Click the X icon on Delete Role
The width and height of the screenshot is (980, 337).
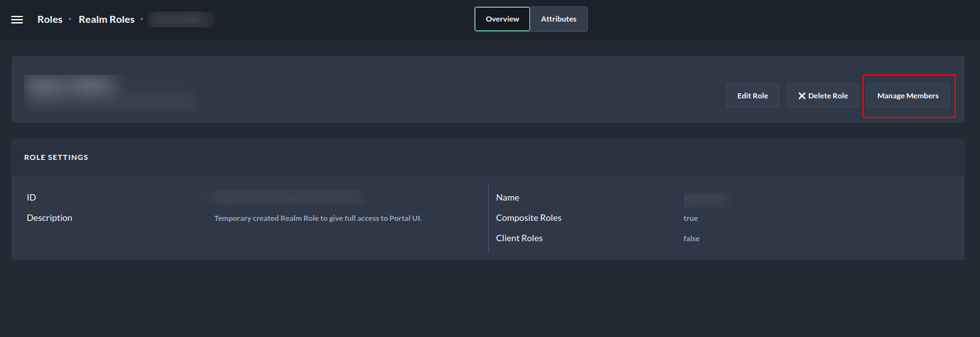tap(802, 96)
